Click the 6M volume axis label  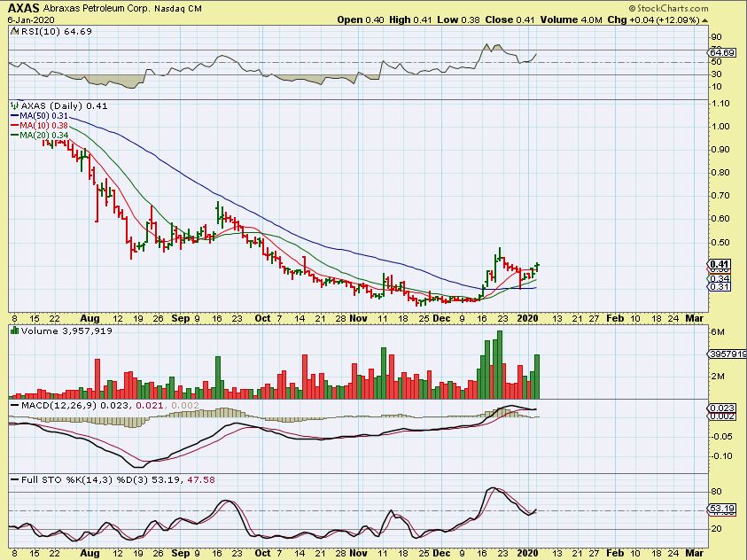coord(718,332)
